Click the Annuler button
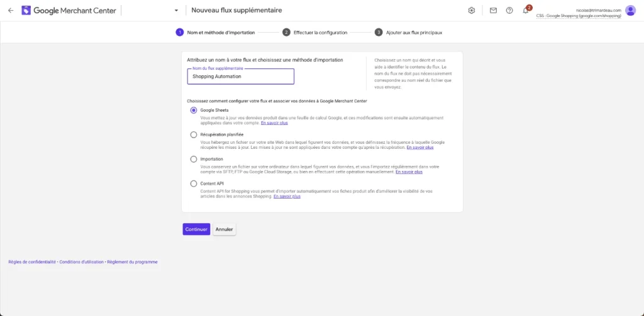 click(225, 229)
